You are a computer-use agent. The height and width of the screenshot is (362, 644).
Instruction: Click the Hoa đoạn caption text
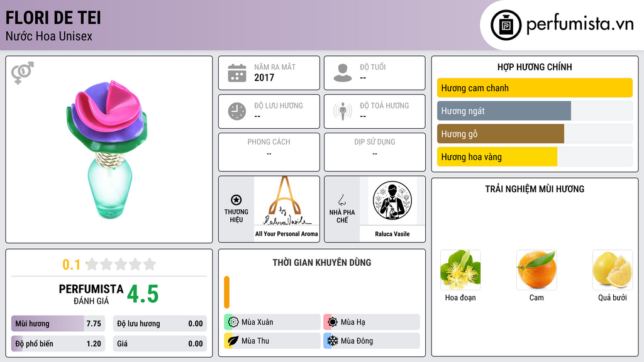(x=460, y=297)
